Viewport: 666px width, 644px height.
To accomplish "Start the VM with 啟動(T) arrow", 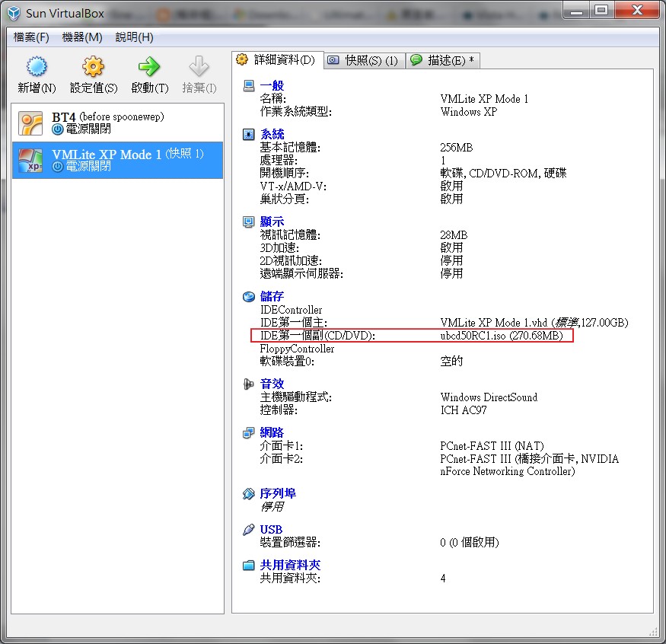I will [149, 67].
